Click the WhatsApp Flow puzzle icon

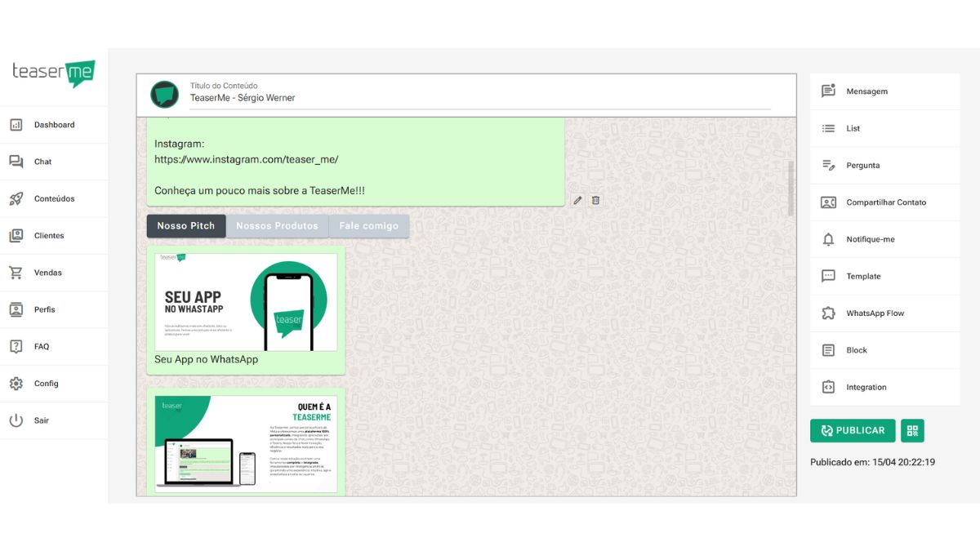click(828, 313)
